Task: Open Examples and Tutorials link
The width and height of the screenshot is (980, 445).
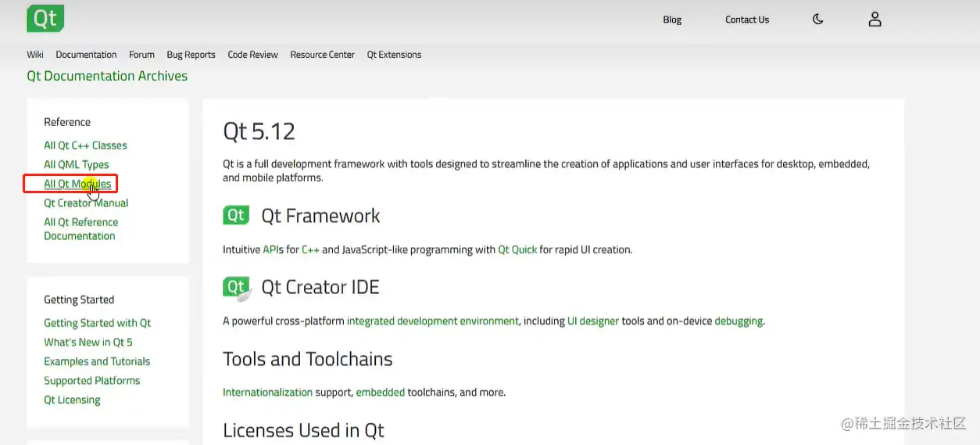Action: (97, 361)
